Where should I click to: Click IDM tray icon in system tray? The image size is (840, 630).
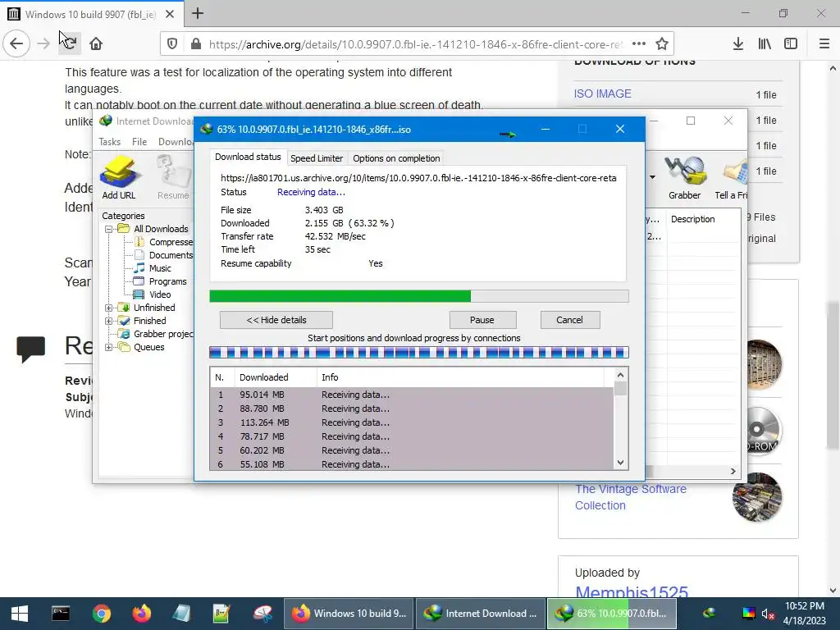pyautogui.click(x=710, y=613)
